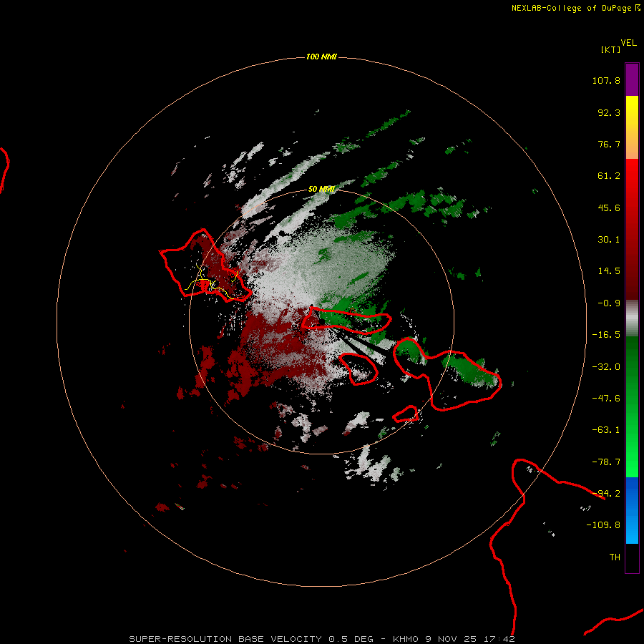Click the 50 NMI range ring label
The height and width of the screenshot is (644, 644).
321,189
